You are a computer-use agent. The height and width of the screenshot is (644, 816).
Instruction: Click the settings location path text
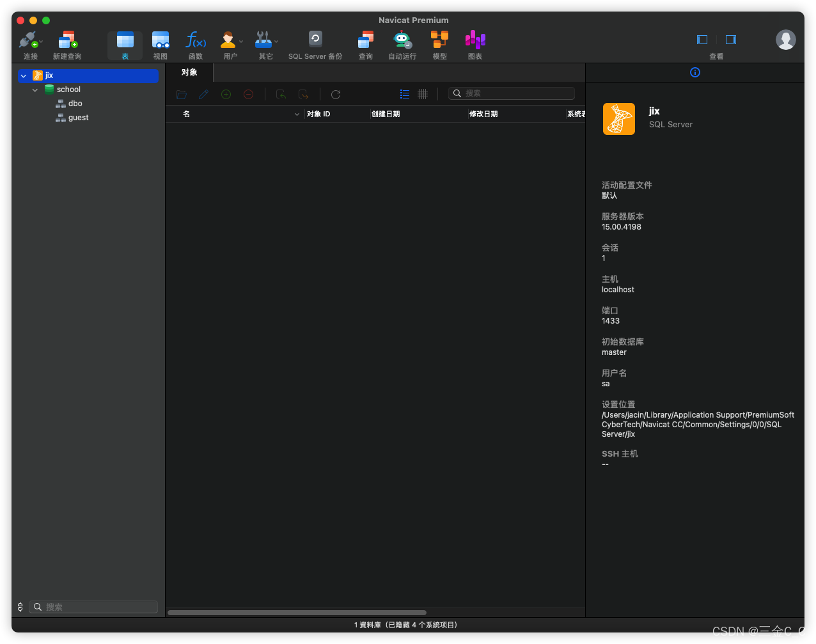698,425
